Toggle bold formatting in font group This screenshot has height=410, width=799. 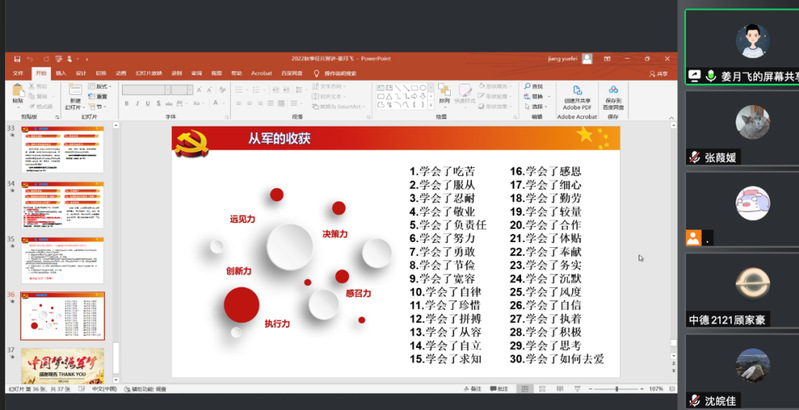tap(128, 103)
